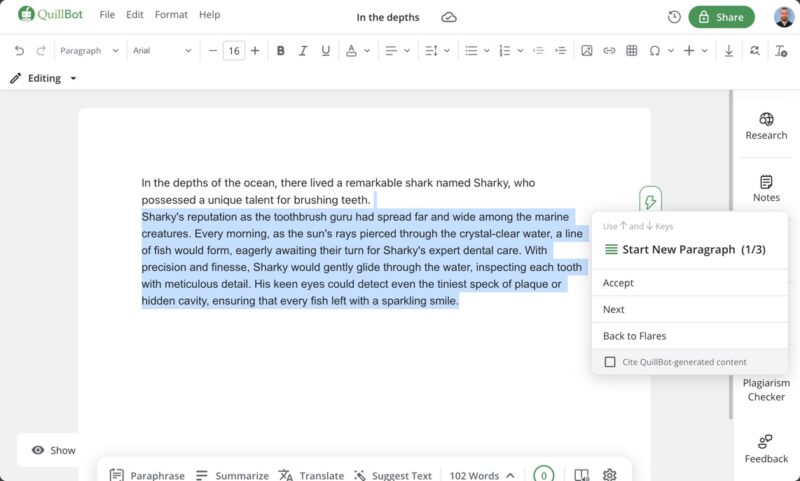Toggle bold formatting
This screenshot has height=481, width=800.
point(280,50)
